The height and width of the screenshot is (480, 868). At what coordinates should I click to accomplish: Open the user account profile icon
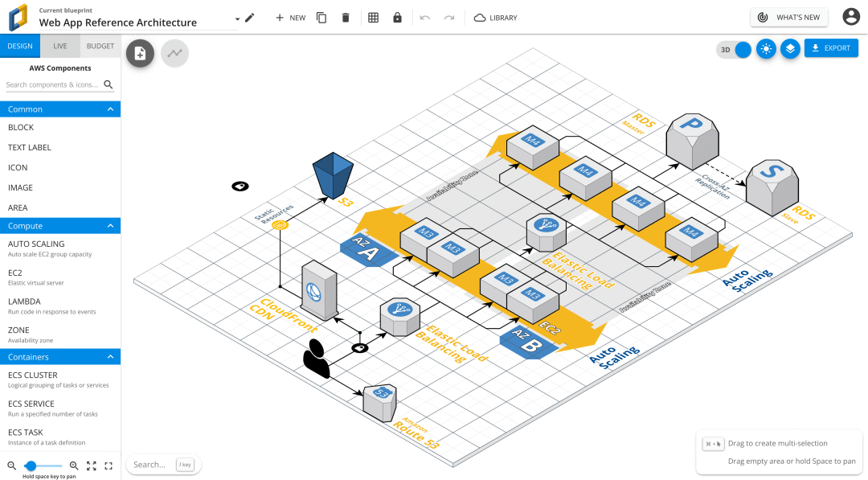(x=851, y=17)
